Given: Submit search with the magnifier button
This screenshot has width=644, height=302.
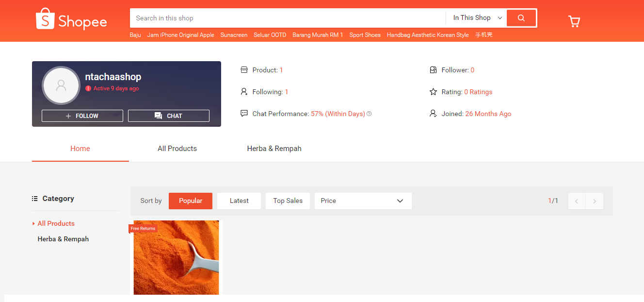Looking at the screenshot, I should click(x=521, y=18).
